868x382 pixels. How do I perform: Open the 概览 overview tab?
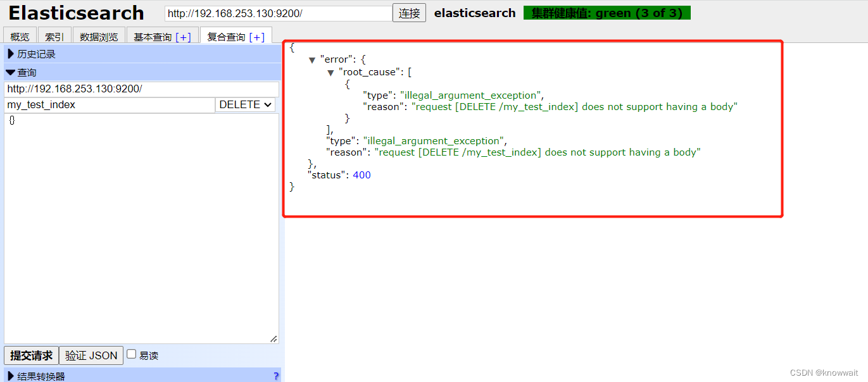pyautogui.click(x=20, y=37)
